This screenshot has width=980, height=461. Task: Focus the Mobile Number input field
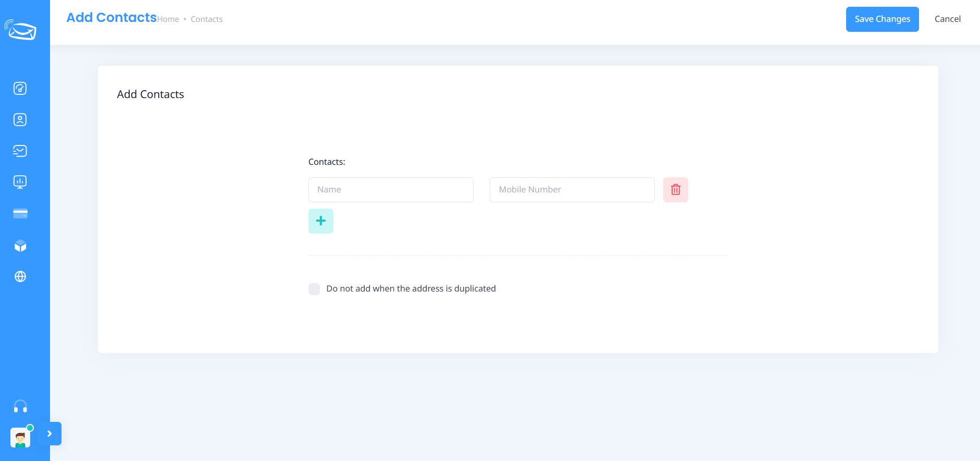(572, 190)
